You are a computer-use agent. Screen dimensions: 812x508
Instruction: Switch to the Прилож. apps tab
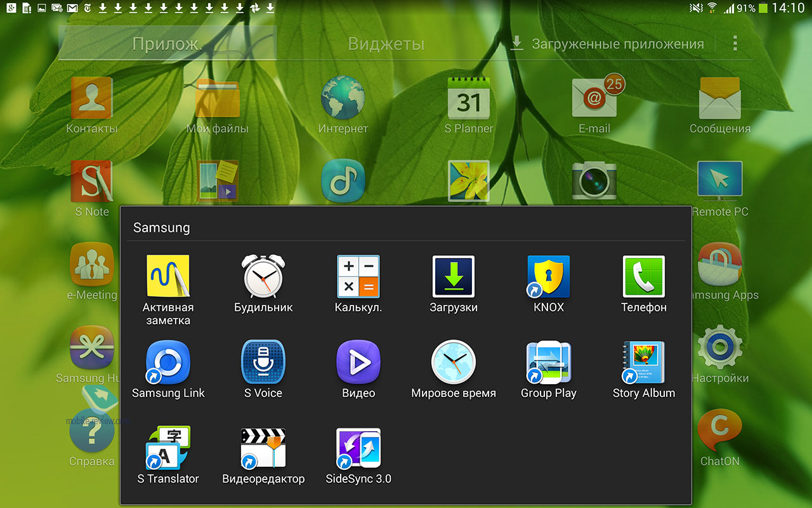[x=167, y=43]
